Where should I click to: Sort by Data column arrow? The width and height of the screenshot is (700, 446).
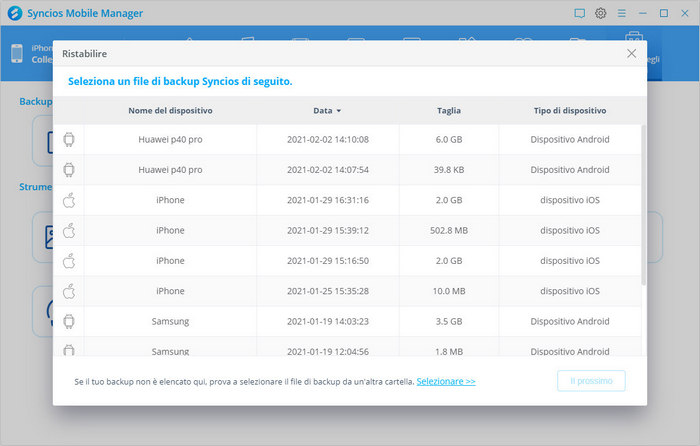(339, 111)
